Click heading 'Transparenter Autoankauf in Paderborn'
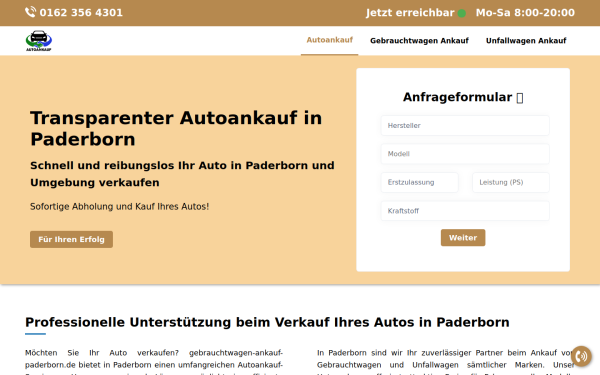Image resolution: width=600 pixels, height=375 pixels. click(176, 128)
